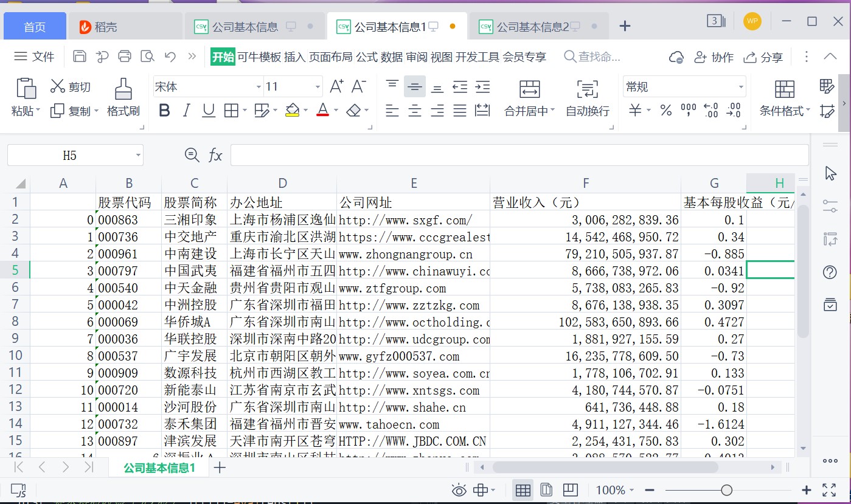This screenshot has width=851, height=504.
Task: Toggle Italic formatting
Action: (x=187, y=111)
